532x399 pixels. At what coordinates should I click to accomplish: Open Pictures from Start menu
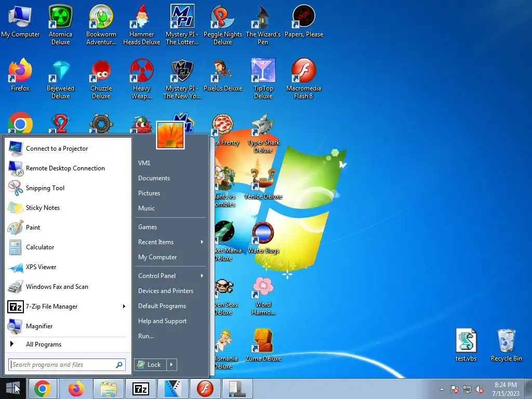pyautogui.click(x=171, y=193)
